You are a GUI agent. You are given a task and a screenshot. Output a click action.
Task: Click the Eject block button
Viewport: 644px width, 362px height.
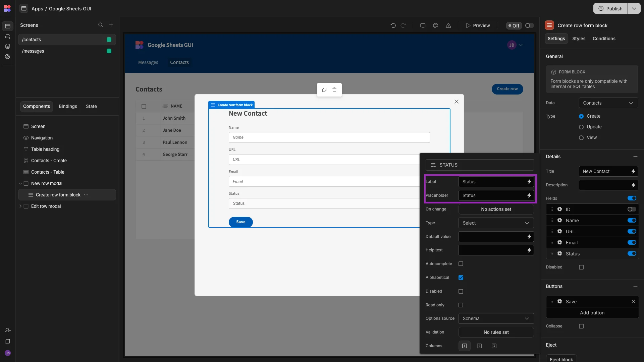point(561,359)
